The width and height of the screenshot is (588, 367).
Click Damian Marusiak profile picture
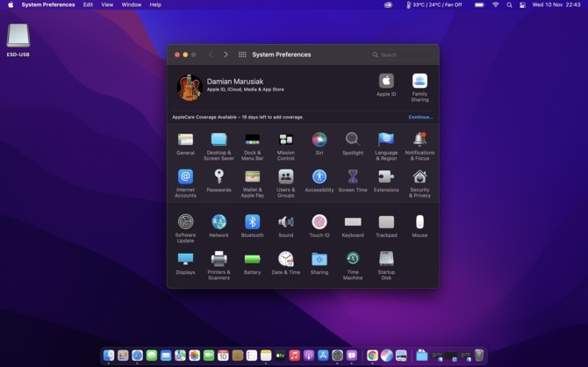[x=190, y=88]
